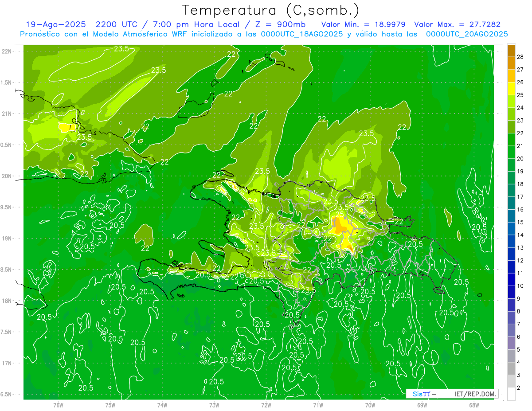
Task: Click the "72W" longitude axis label
Action: [x=266, y=405]
